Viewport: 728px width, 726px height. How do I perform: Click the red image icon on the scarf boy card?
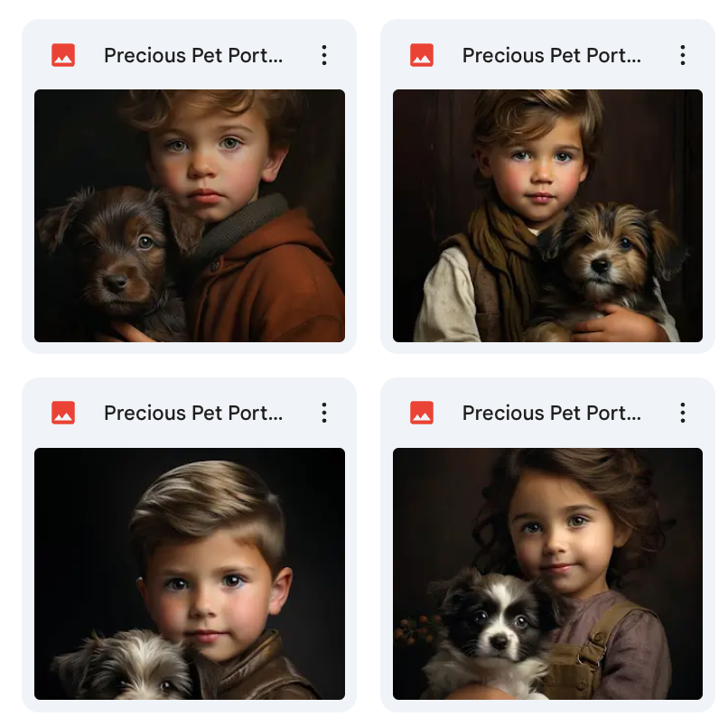tap(422, 55)
